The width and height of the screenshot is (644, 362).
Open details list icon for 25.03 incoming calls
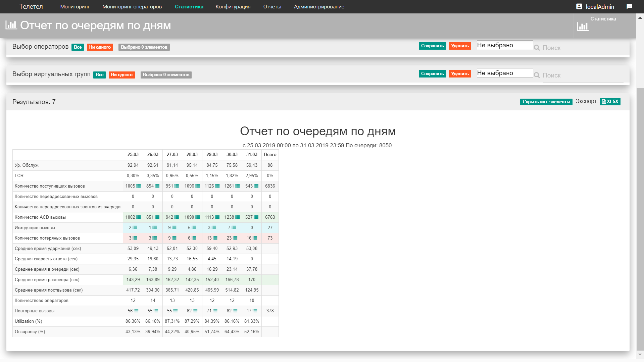(x=139, y=186)
